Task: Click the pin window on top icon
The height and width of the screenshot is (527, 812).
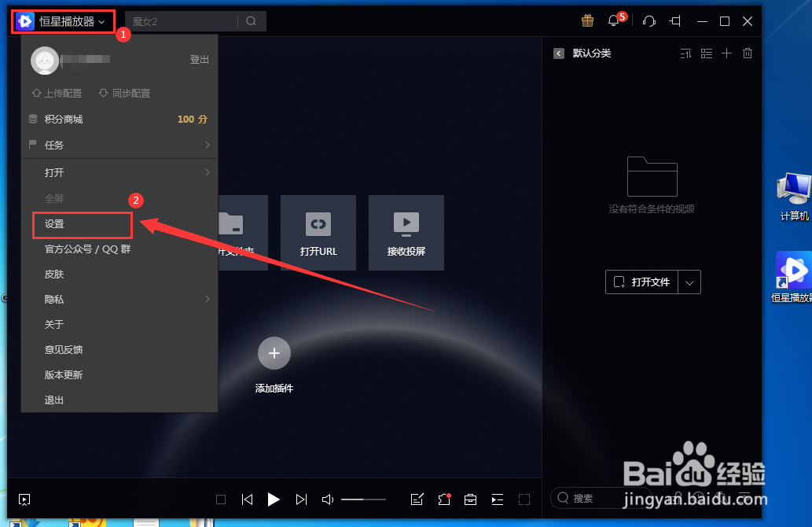Action: tap(674, 21)
